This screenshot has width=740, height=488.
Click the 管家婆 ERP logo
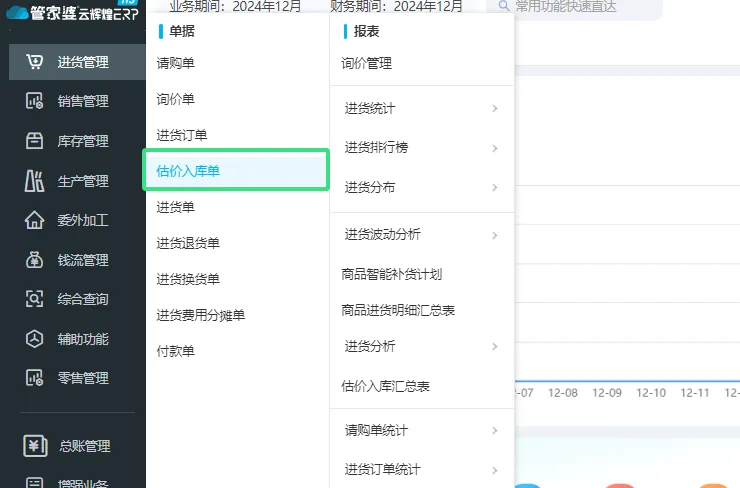tap(72, 12)
